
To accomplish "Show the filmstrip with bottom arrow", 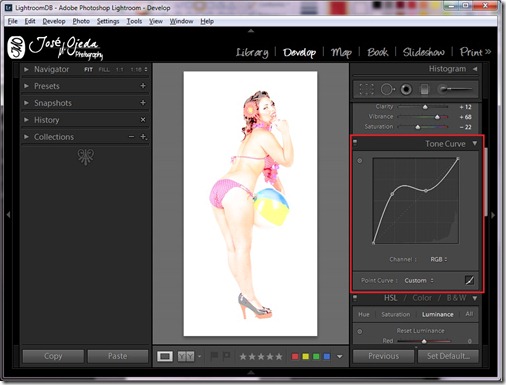I will [251, 372].
